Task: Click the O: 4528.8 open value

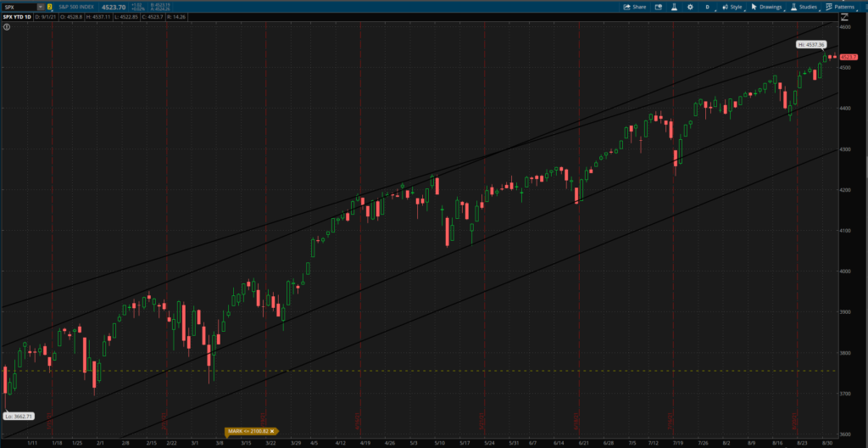Action: tap(71, 17)
